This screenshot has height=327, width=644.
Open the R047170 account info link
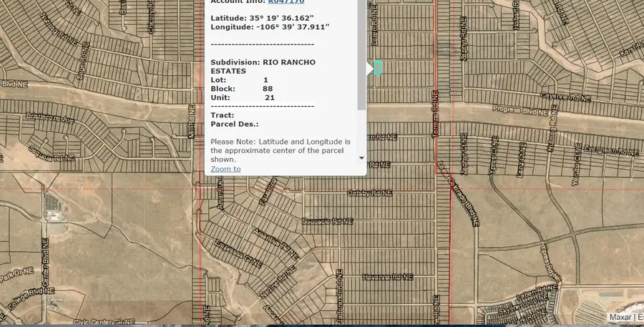[x=286, y=1]
